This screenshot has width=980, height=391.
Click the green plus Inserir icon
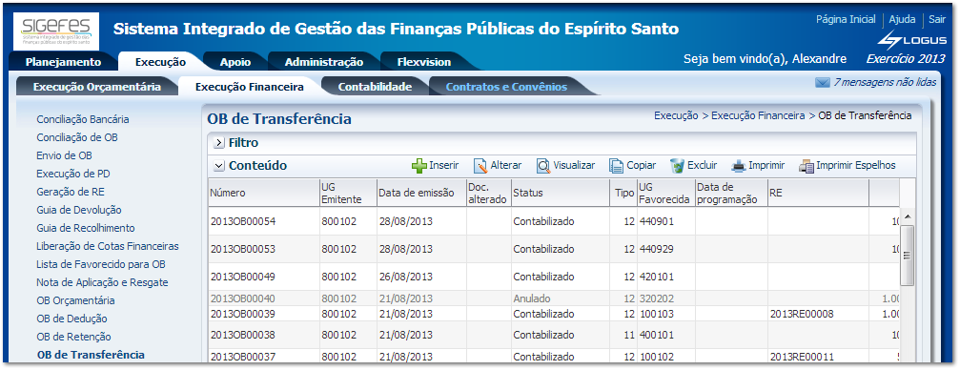coord(419,166)
